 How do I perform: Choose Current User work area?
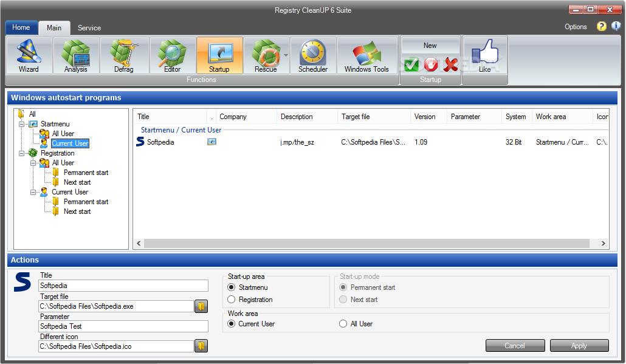tap(231, 324)
